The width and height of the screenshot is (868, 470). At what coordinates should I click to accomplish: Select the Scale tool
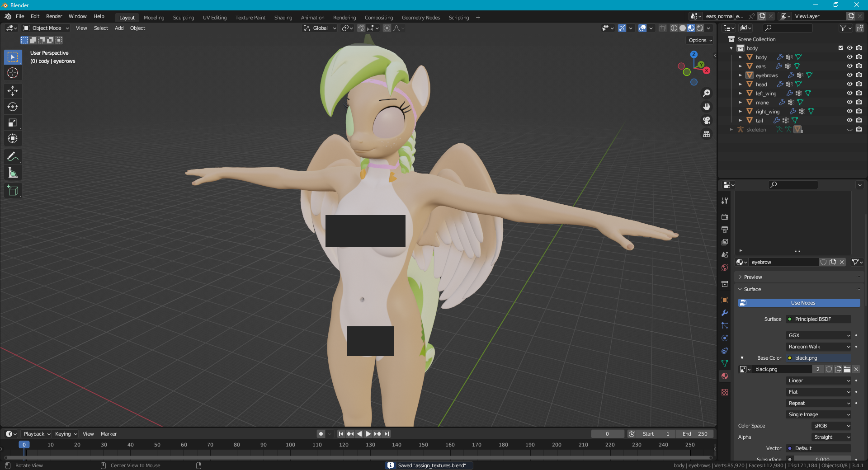[13, 122]
